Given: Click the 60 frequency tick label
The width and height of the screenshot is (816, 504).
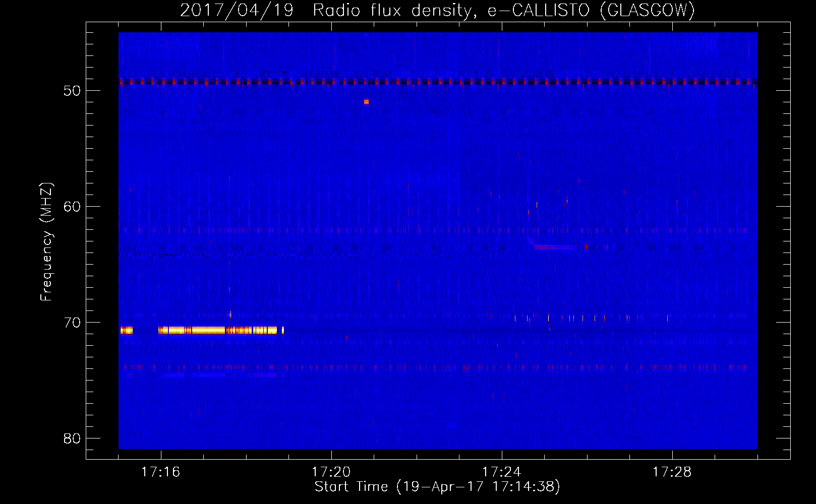Looking at the screenshot, I should click(x=72, y=206).
